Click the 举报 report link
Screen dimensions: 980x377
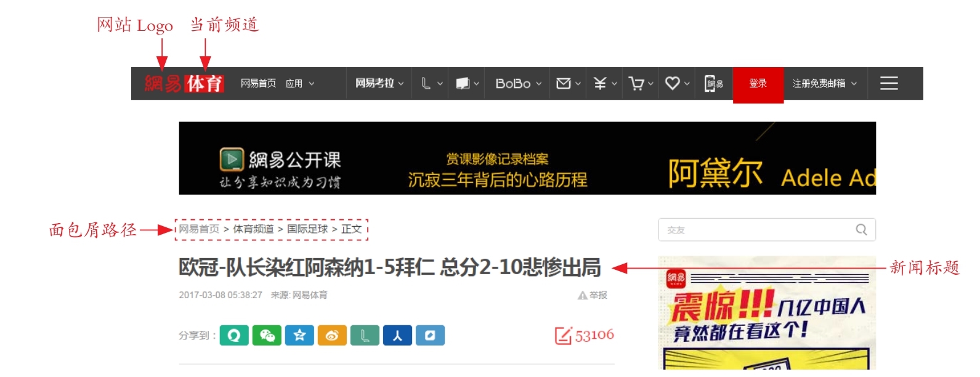coord(593,295)
